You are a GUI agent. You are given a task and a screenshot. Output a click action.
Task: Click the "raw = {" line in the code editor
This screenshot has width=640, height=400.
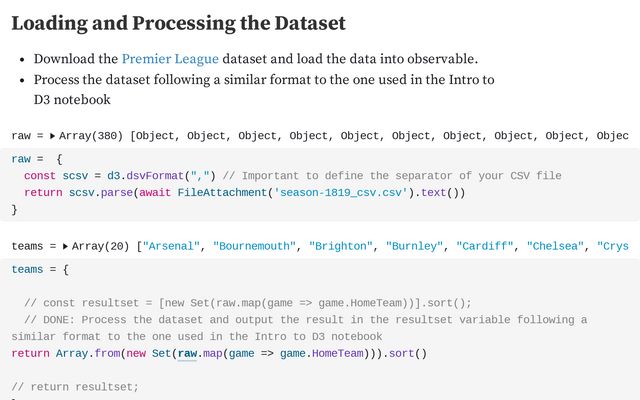37,159
